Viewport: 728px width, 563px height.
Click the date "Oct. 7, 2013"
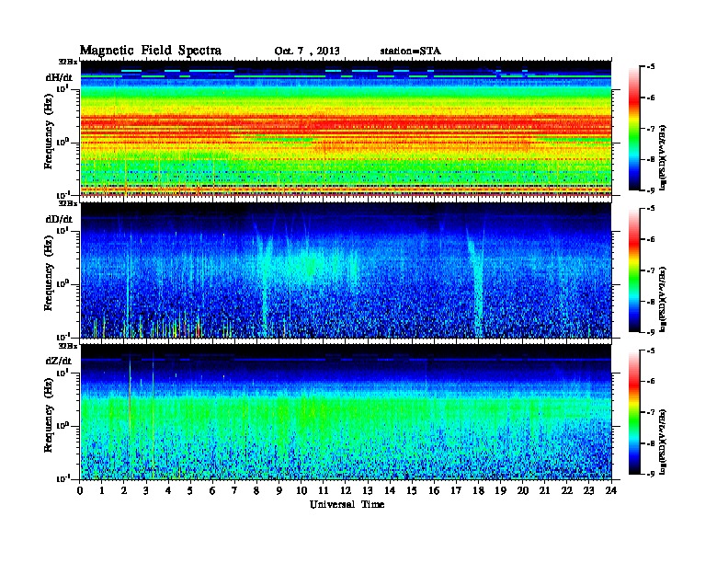[307, 52]
